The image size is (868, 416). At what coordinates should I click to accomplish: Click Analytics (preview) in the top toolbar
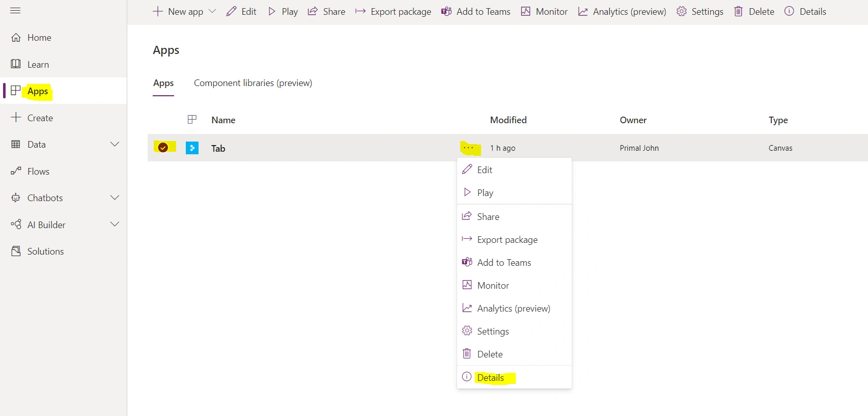pyautogui.click(x=622, y=12)
